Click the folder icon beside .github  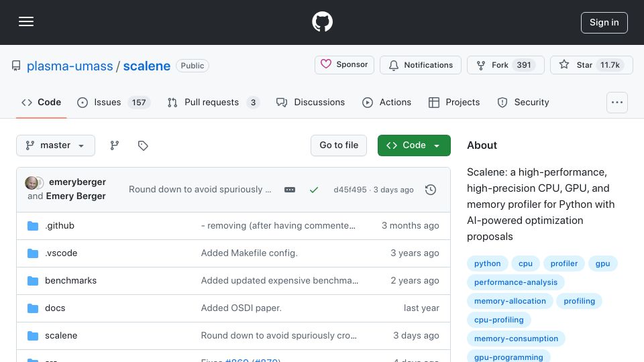pos(33,226)
